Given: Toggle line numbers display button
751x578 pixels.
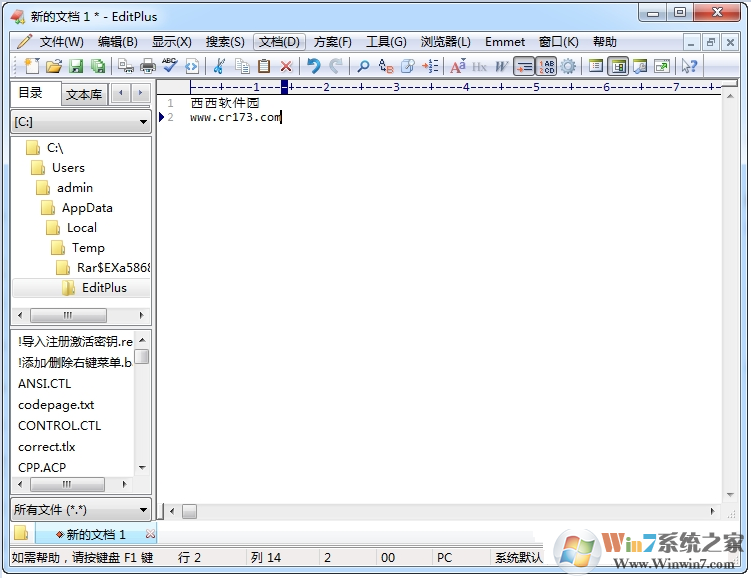Looking at the screenshot, I should (546, 66).
